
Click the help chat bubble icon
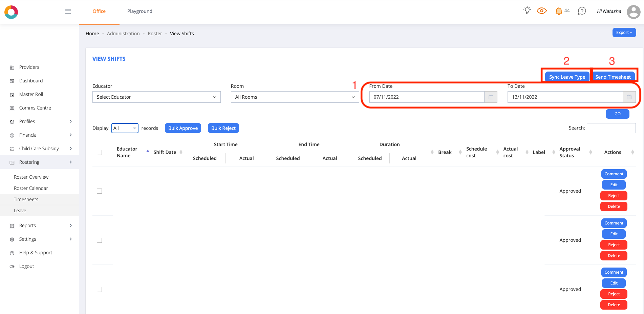pyautogui.click(x=582, y=11)
